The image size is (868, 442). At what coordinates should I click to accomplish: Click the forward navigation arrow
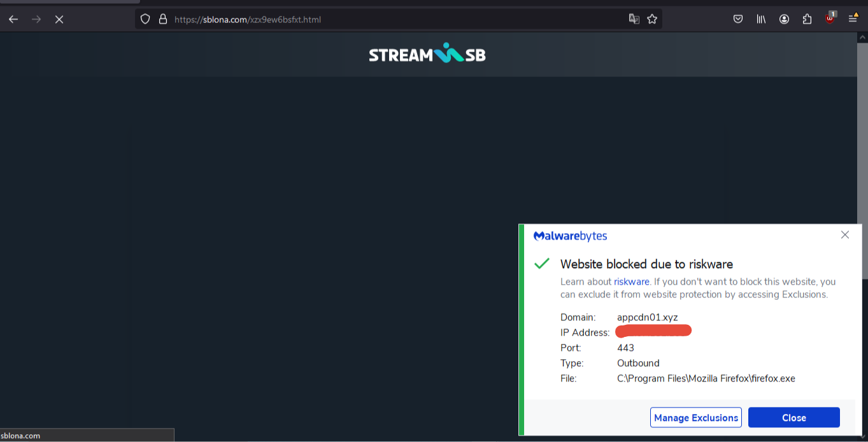pyautogui.click(x=36, y=19)
